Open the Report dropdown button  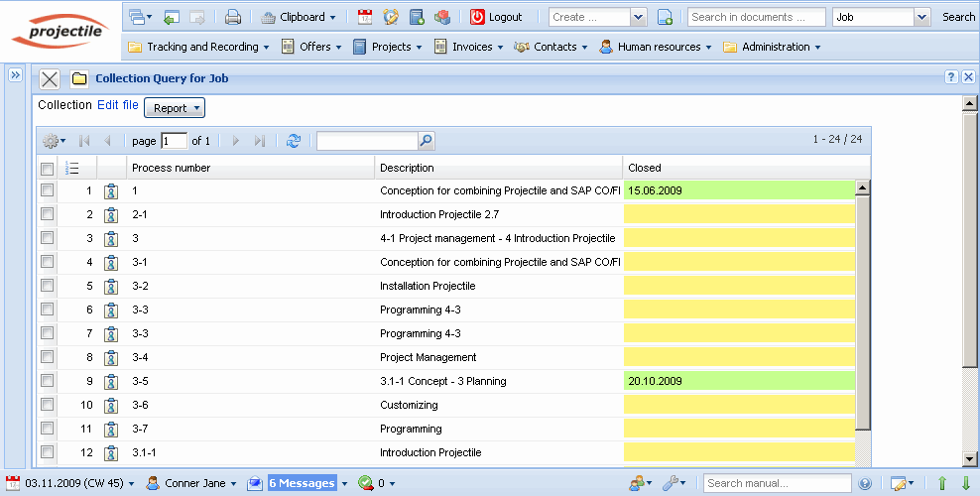(x=175, y=108)
